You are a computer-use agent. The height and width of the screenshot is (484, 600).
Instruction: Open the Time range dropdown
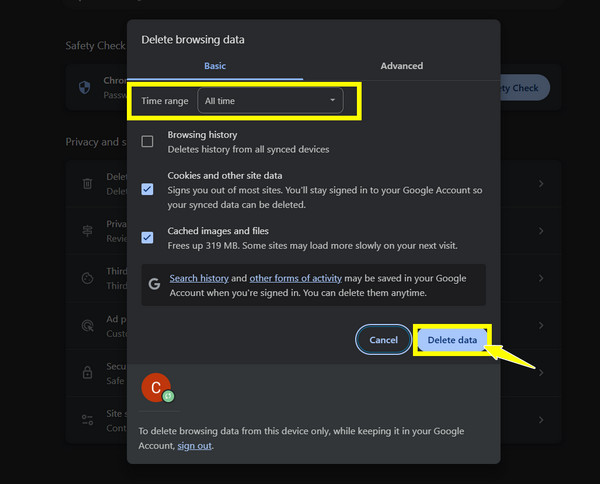point(270,101)
